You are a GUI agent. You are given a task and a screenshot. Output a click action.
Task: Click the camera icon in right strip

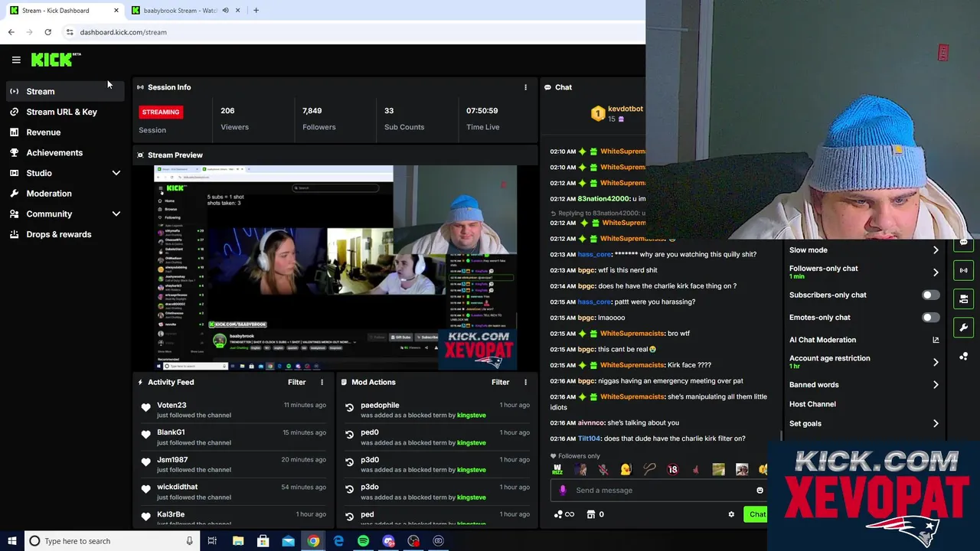click(964, 298)
